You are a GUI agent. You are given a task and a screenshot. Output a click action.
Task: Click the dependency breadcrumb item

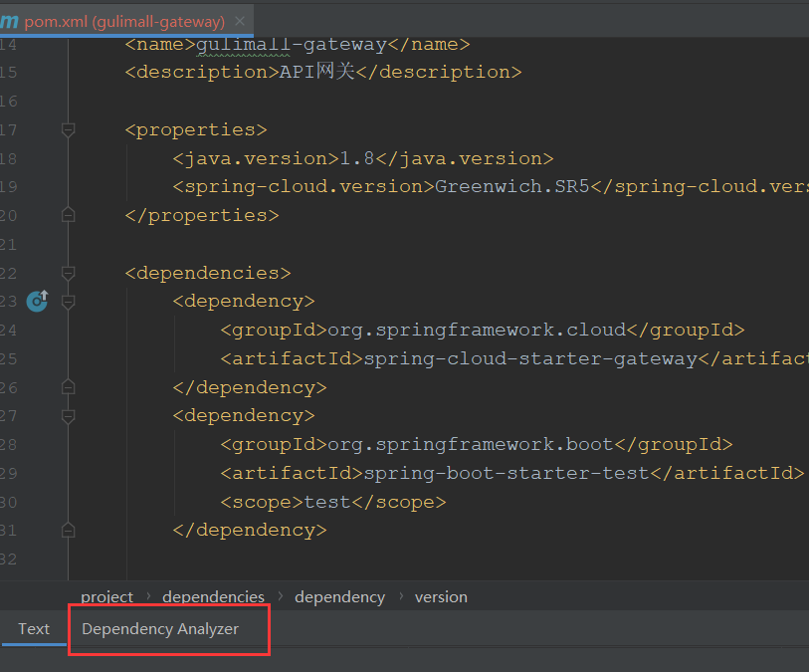click(x=339, y=596)
